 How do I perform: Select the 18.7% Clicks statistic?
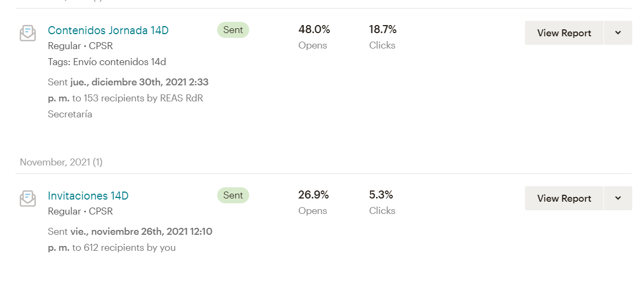383,30
